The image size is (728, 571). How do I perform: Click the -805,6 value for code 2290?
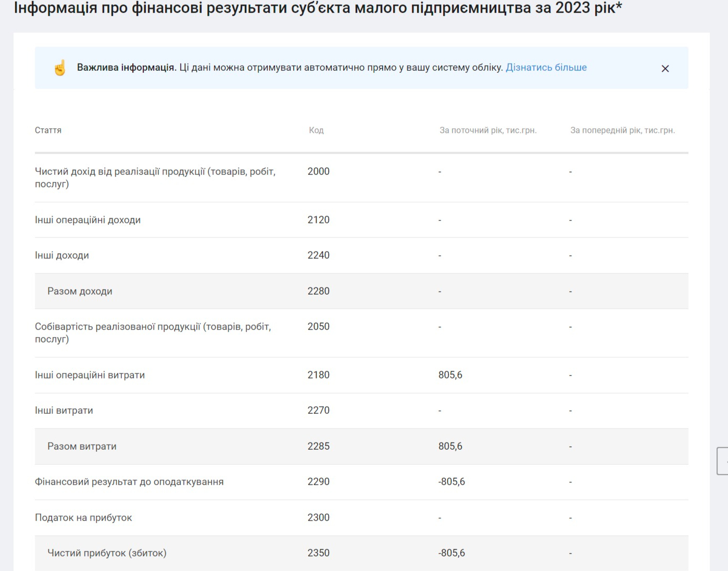coord(451,482)
